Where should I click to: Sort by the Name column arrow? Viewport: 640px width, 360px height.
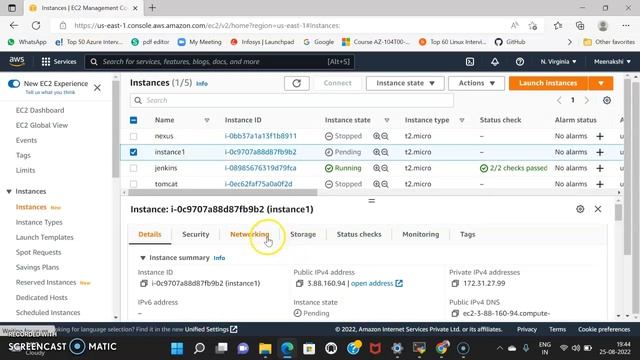(x=207, y=120)
